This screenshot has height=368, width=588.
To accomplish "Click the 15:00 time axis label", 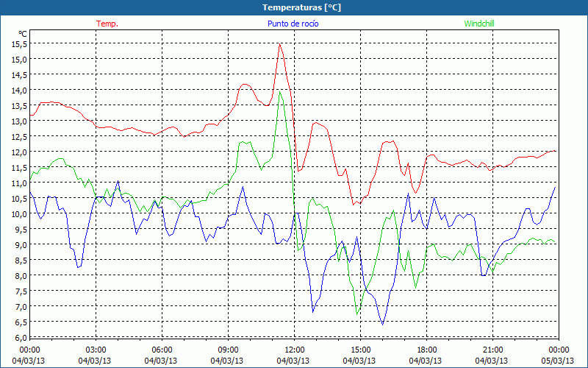I will (360, 350).
